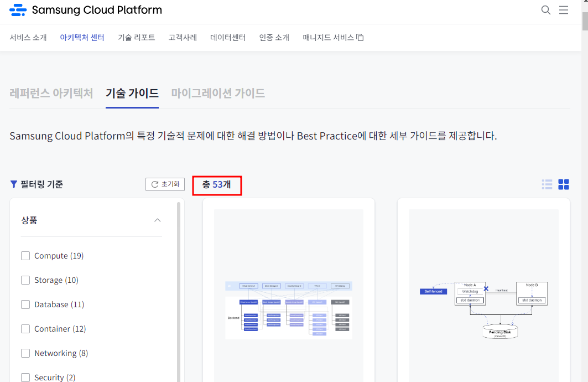
Task: Open 매니지드 서비스 link
Action: click(329, 37)
